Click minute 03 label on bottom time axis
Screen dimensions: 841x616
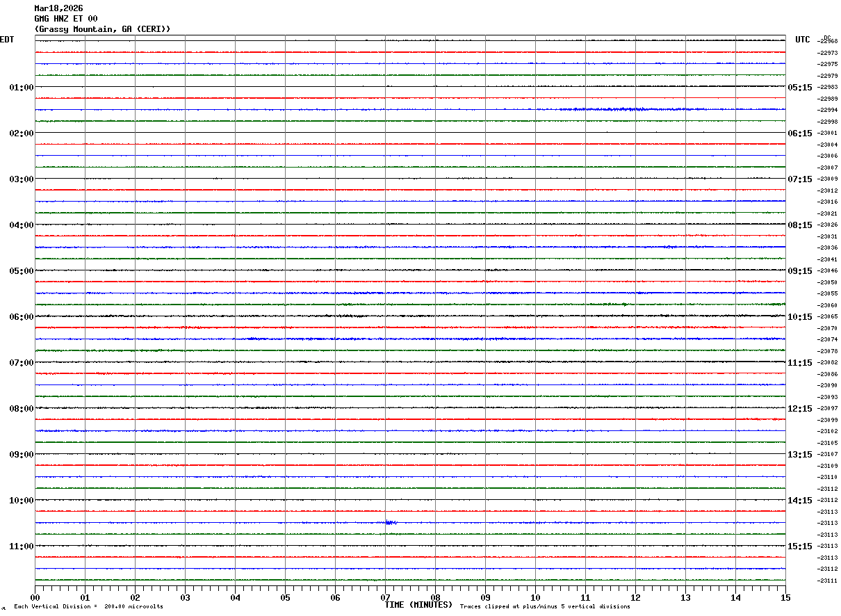(185, 597)
